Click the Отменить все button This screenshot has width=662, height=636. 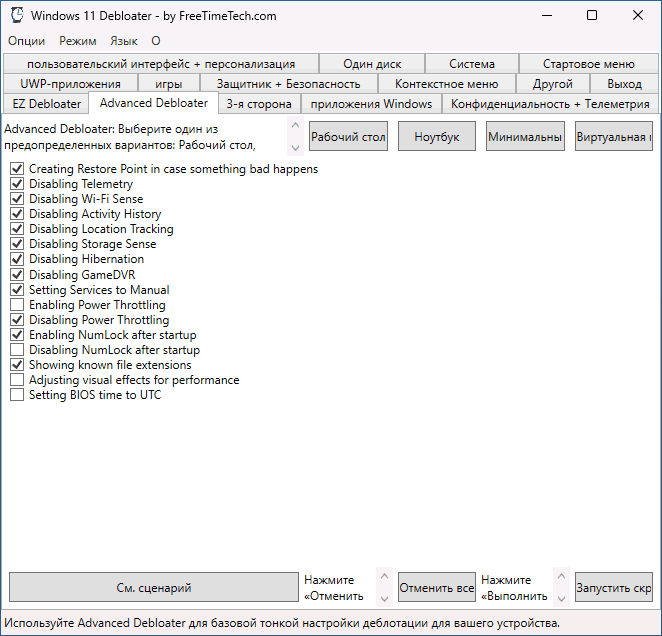[x=437, y=587]
